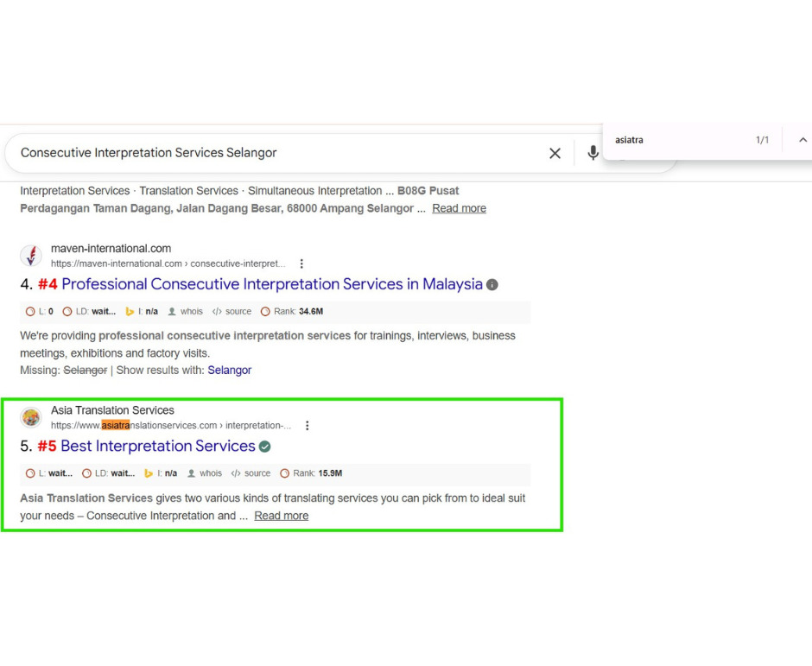Open Professional Consecutive Interpretation Services in Malaysia link
812x666 pixels.
coord(272,284)
